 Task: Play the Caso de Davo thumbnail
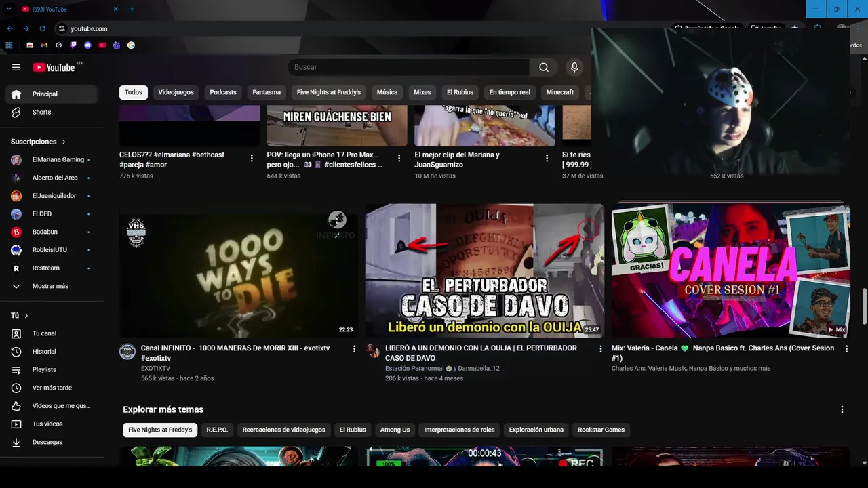click(x=484, y=270)
